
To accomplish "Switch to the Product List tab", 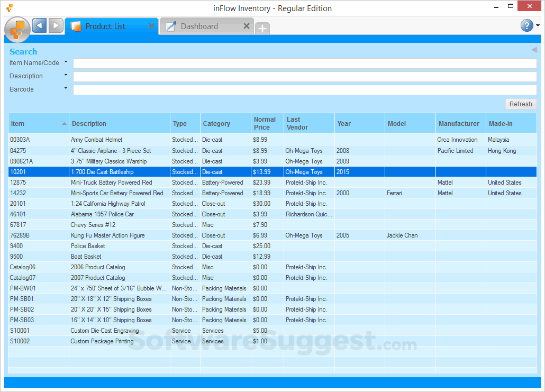I will (106, 25).
